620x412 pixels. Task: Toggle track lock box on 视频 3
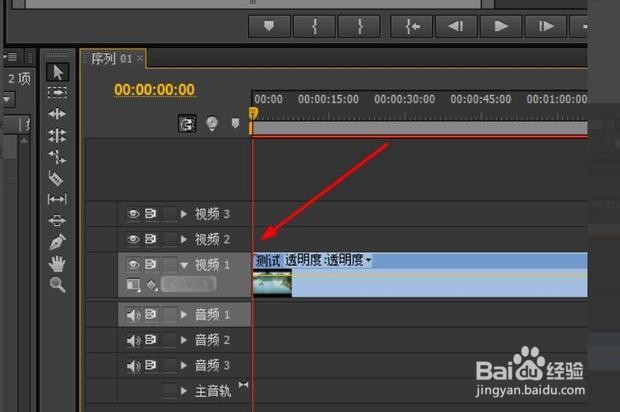click(x=170, y=214)
